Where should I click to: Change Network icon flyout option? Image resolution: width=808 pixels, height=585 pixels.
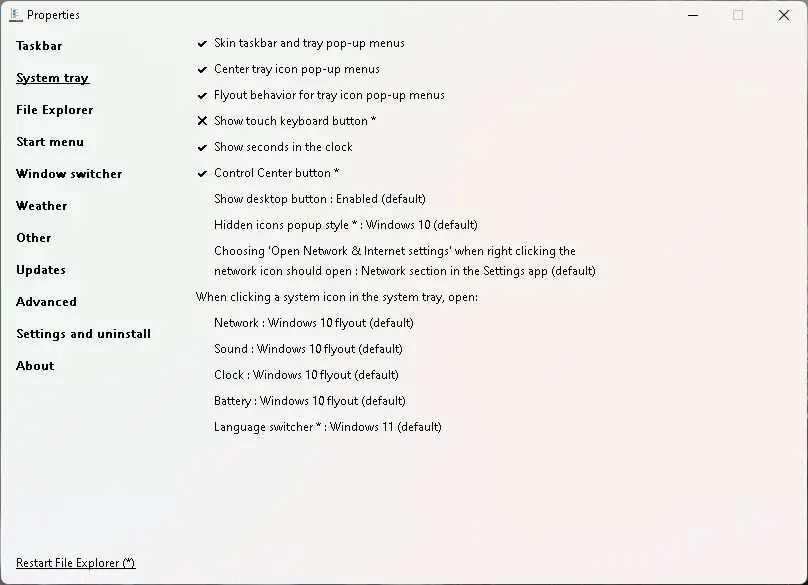tap(313, 323)
